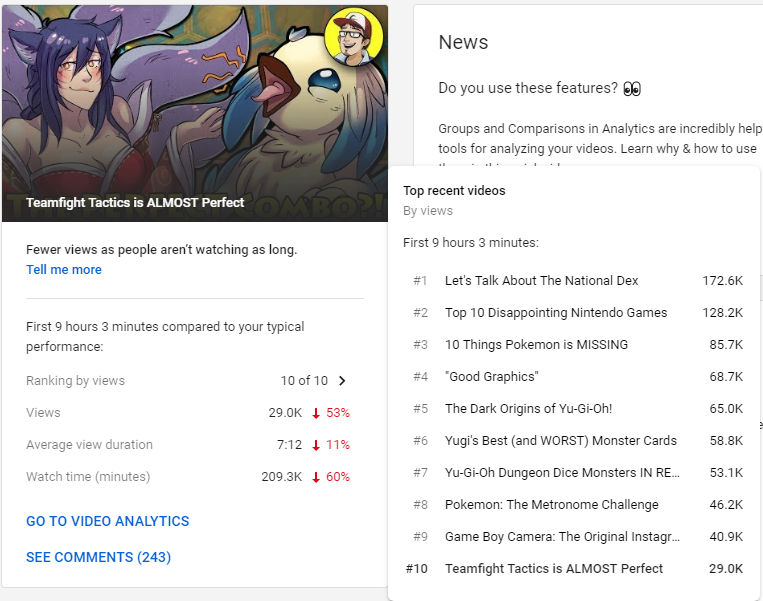
Task: Open the channel avatar icon on thumbnail
Action: pyautogui.click(x=354, y=36)
